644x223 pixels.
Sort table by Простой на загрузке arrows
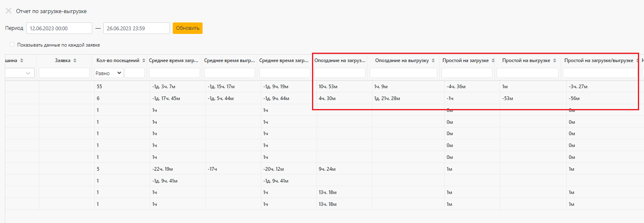(x=493, y=60)
